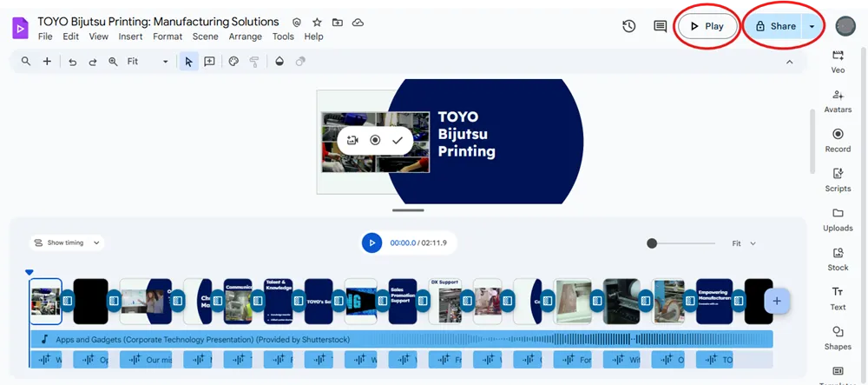Open the canvas zoom Fit dropdown in toolbar
The width and height of the screenshot is (868, 385).
pyautogui.click(x=148, y=62)
